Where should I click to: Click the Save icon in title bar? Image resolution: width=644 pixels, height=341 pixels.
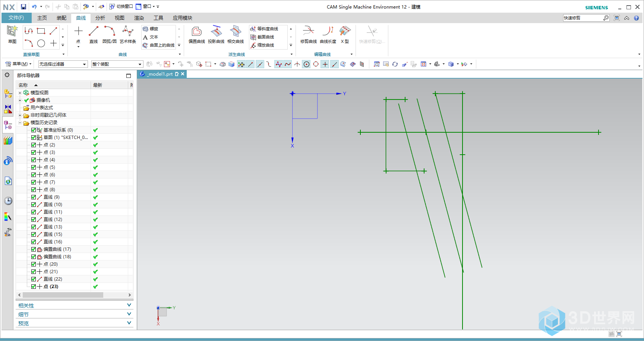coord(23,7)
